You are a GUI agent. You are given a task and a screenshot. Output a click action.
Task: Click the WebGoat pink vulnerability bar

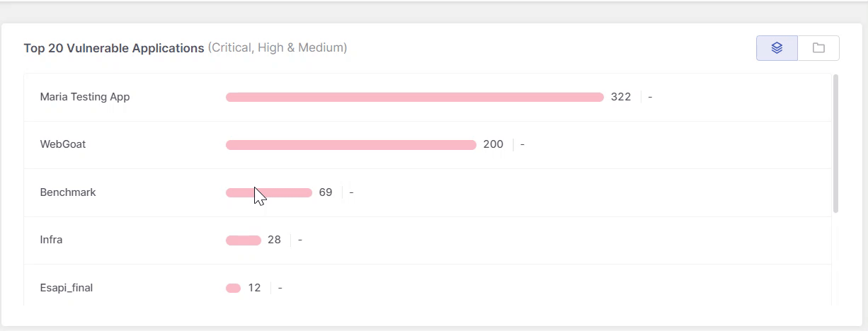(x=351, y=145)
